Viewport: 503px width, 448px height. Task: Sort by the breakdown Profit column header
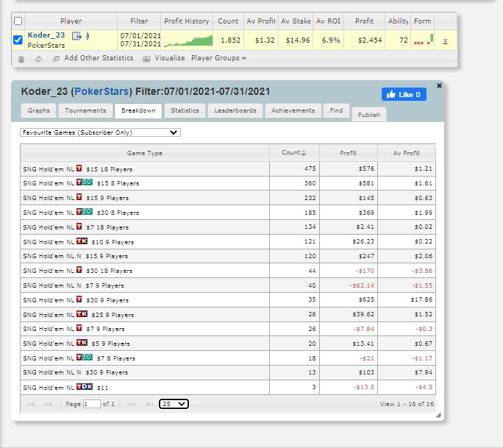coord(349,153)
